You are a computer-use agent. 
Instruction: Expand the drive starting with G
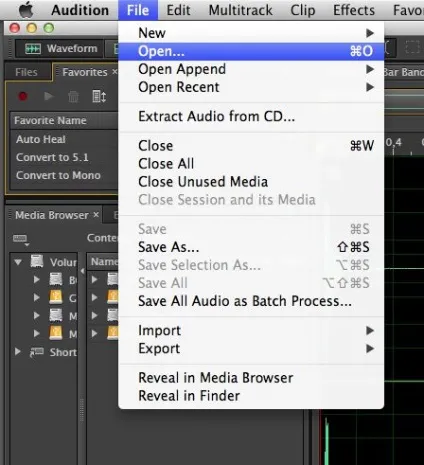click(x=36, y=298)
